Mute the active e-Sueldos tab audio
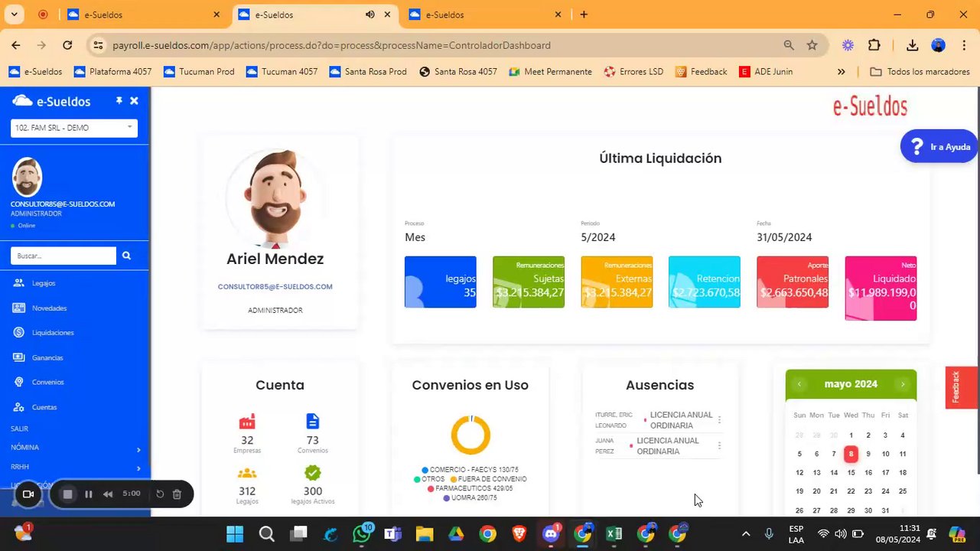Viewport: 980px width, 551px height. coord(370,15)
